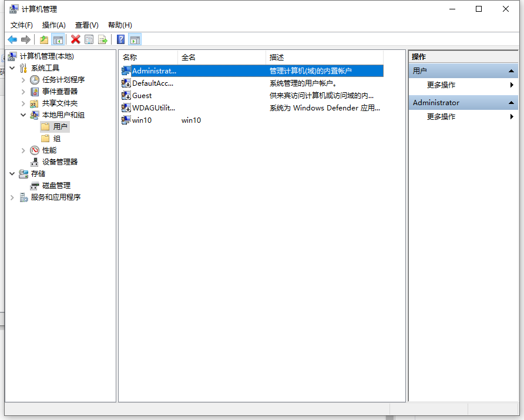This screenshot has height=420, width=524.
Task: Select 磁盘管理 in the tree
Action: click(56, 186)
